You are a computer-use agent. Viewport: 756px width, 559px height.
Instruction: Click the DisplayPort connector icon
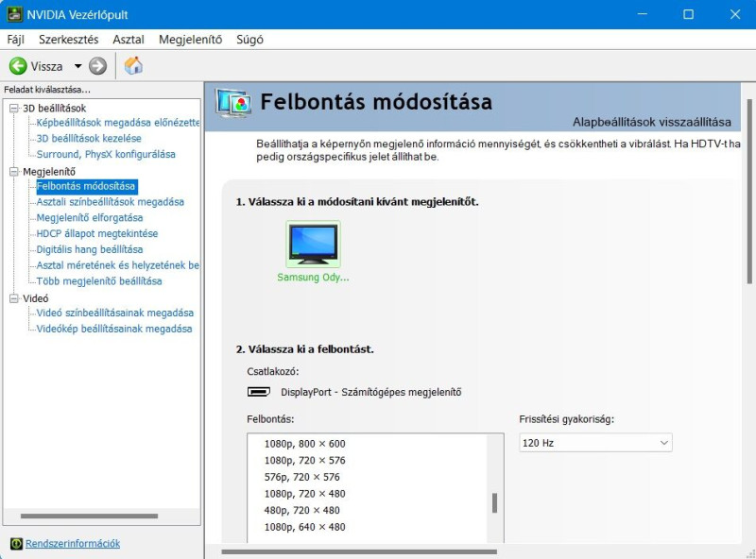[x=259, y=392]
